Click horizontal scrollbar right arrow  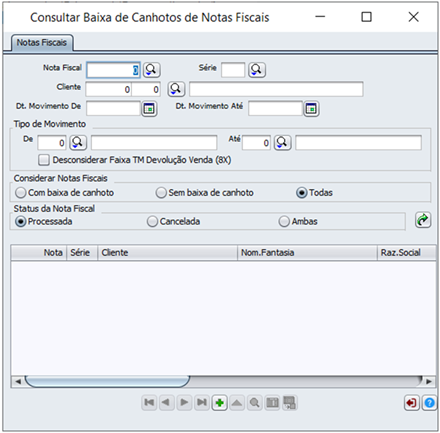[429, 381]
